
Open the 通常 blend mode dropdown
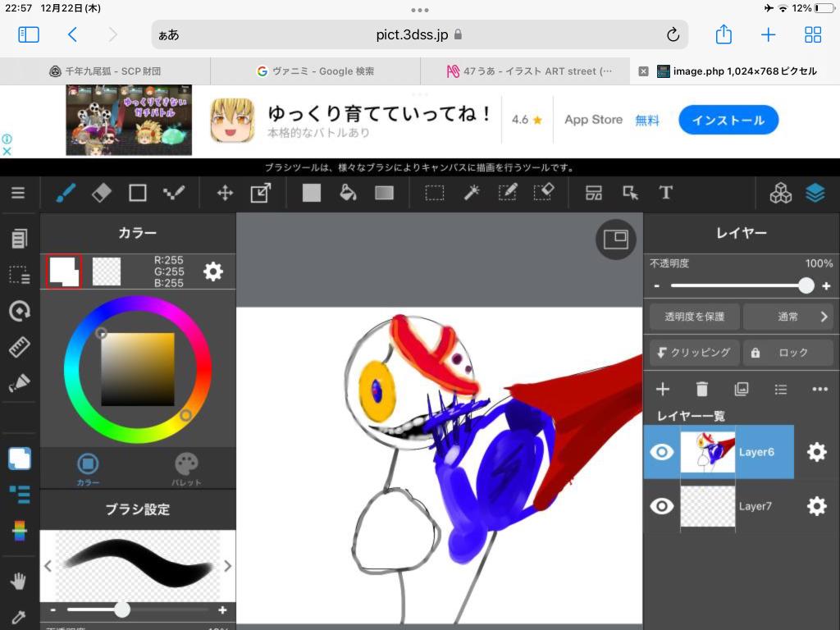787,317
